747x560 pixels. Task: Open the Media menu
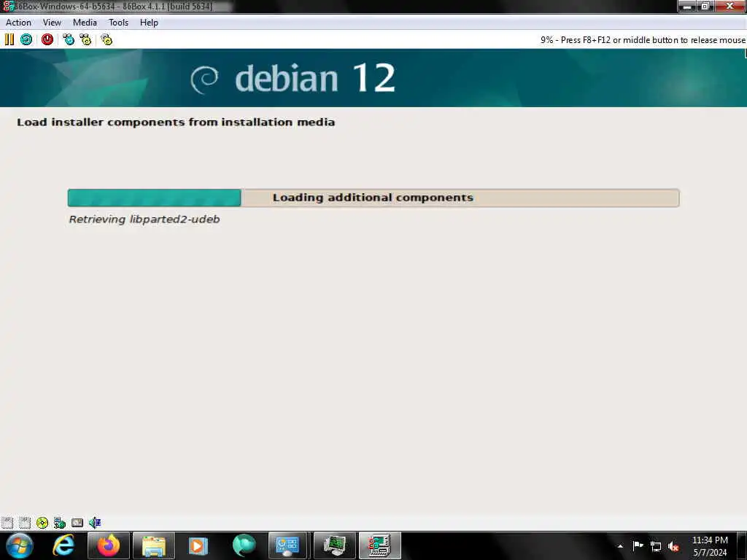pos(85,23)
